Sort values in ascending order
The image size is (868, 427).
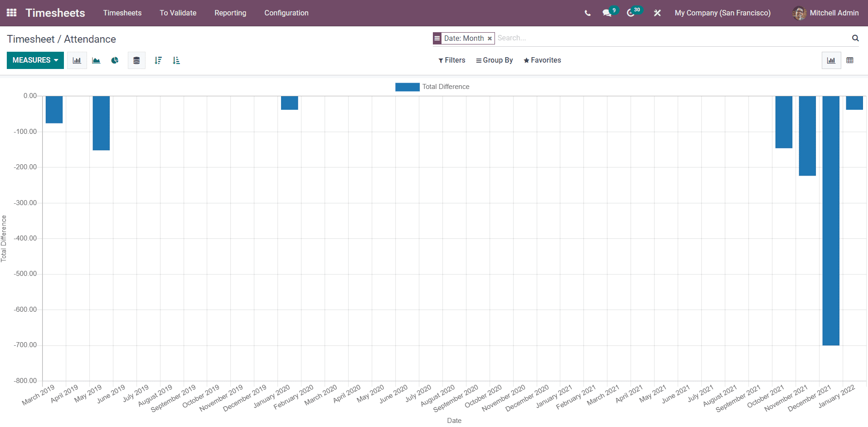(x=176, y=60)
